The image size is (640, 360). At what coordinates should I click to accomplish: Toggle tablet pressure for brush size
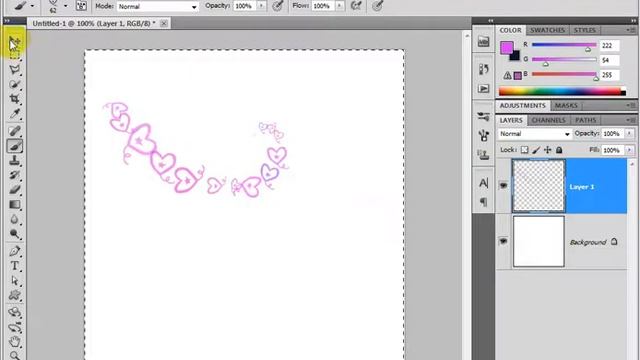coord(378,6)
